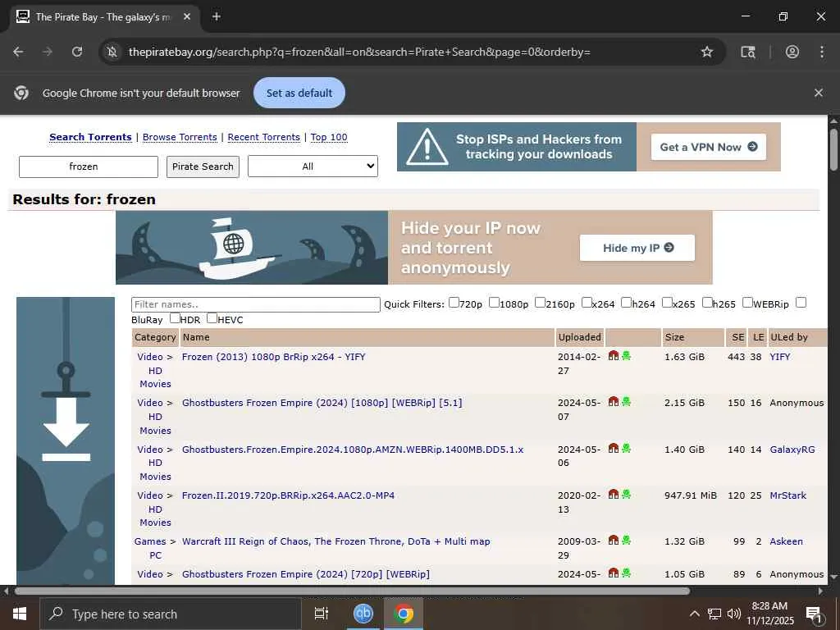Sort results by the Uploaded column header
This screenshot has height=630, width=840.
click(x=580, y=337)
